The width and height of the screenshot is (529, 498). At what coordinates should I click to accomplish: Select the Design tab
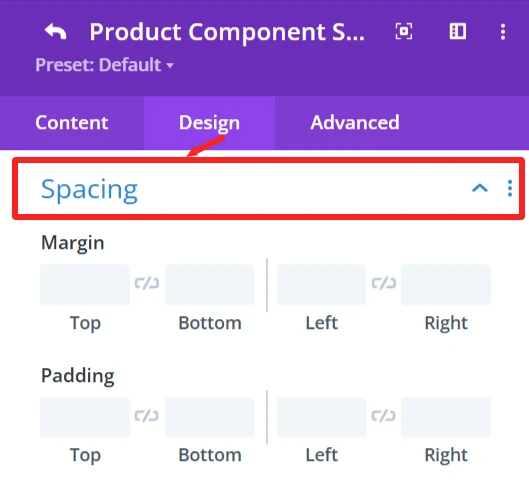click(x=210, y=122)
